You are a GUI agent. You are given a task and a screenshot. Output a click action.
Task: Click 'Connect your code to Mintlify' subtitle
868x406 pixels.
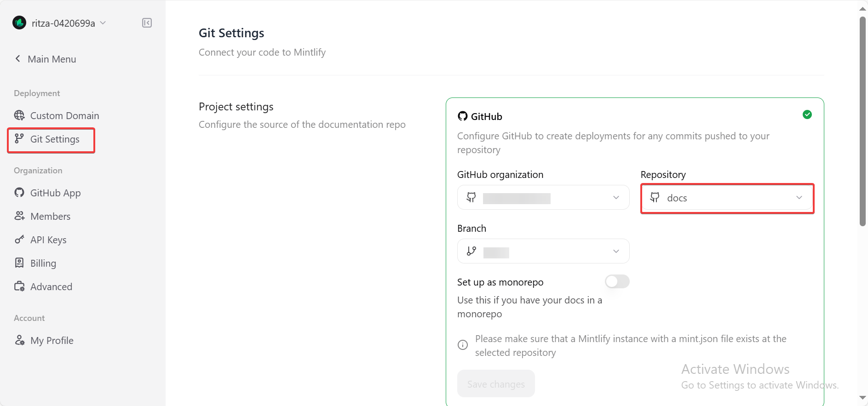coord(262,52)
